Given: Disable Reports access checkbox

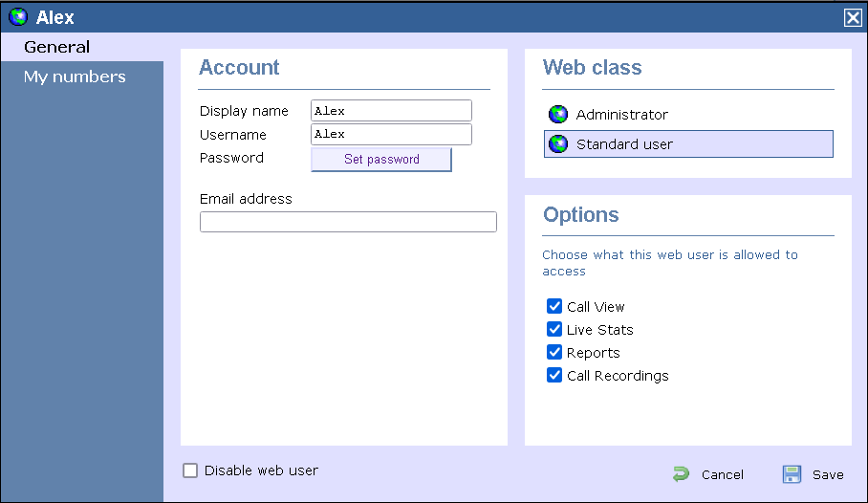Looking at the screenshot, I should pyautogui.click(x=554, y=353).
